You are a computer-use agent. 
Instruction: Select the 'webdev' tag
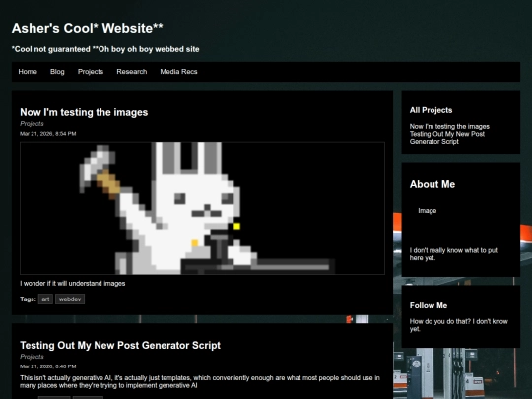point(70,299)
